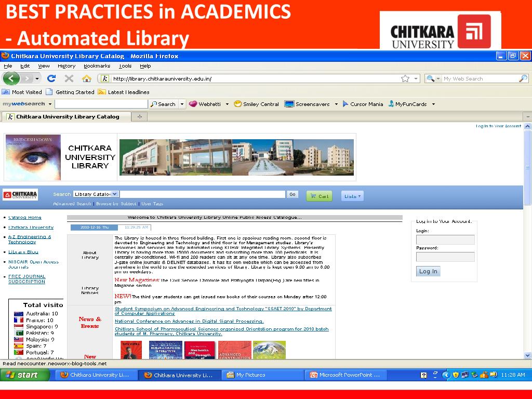Click the Cursor Mania toolbar button
Image resolution: width=532 pixels, height=399 pixels.
tap(363, 104)
